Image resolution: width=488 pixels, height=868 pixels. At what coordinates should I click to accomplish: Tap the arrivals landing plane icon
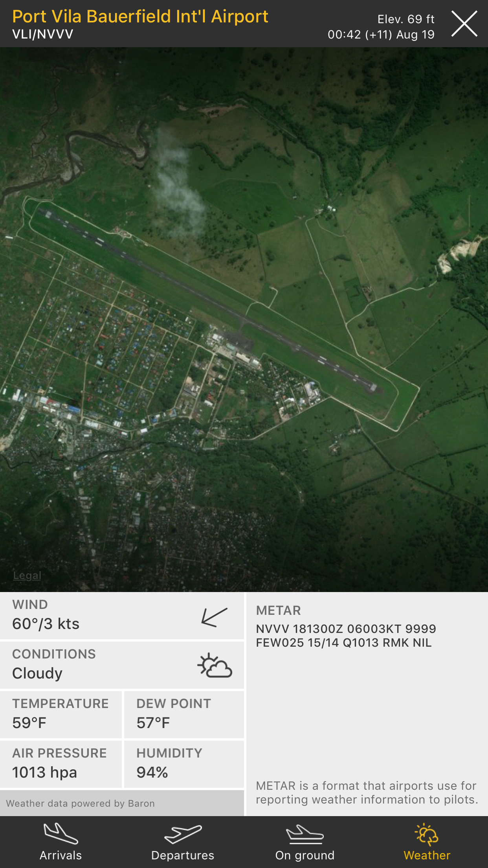tap(61, 833)
